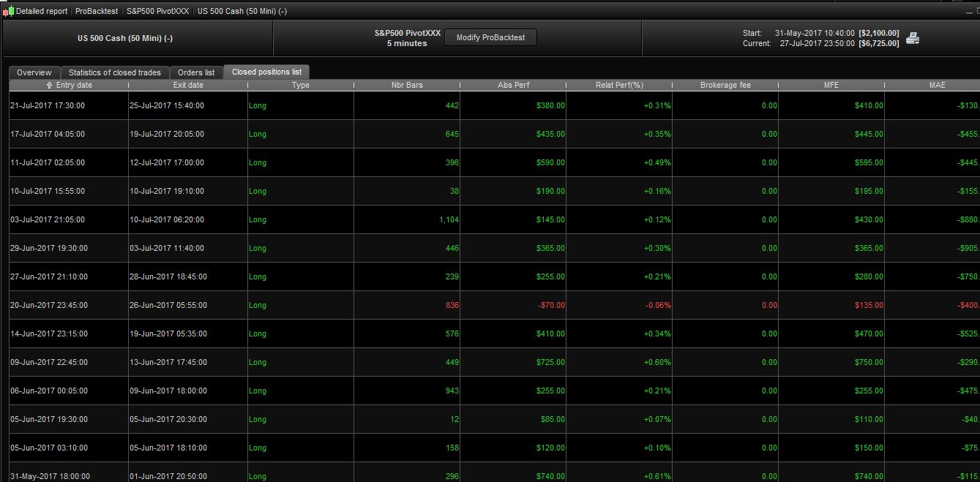Select exit date 28-Jun-2017 18:45:00
Screen dimensions: 980x482
point(168,276)
